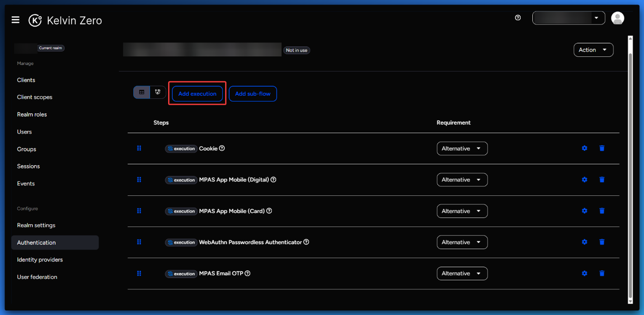Change requirement for MPAS Email OTP
Viewport: 644px width, 315px height.
click(x=461, y=273)
